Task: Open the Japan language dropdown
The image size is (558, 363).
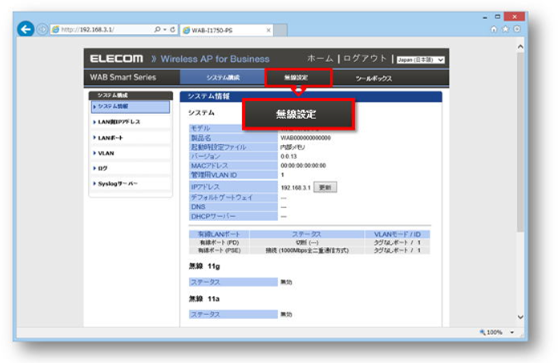Action: tap(421, 60)
